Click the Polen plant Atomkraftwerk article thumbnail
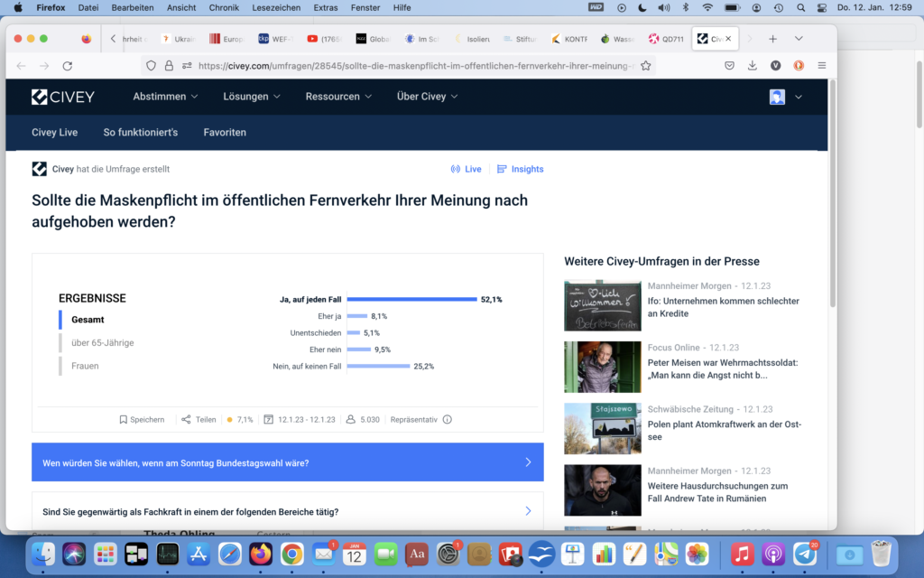This screenshot has width=924, height=578. (x=602, y=428)
